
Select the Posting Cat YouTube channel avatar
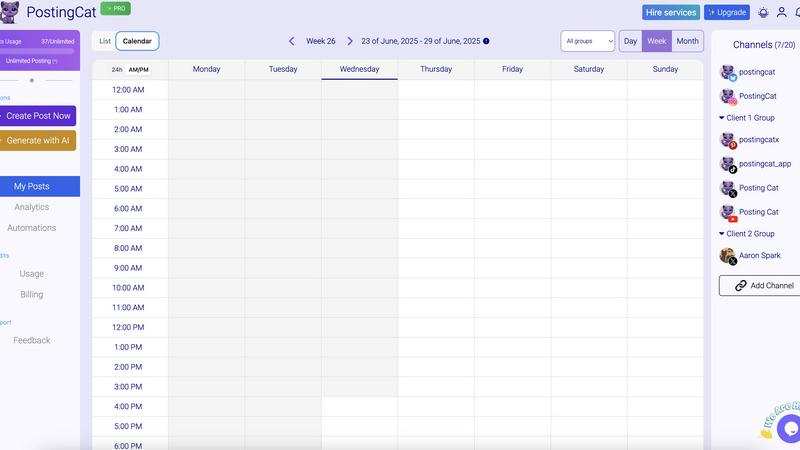728,212
